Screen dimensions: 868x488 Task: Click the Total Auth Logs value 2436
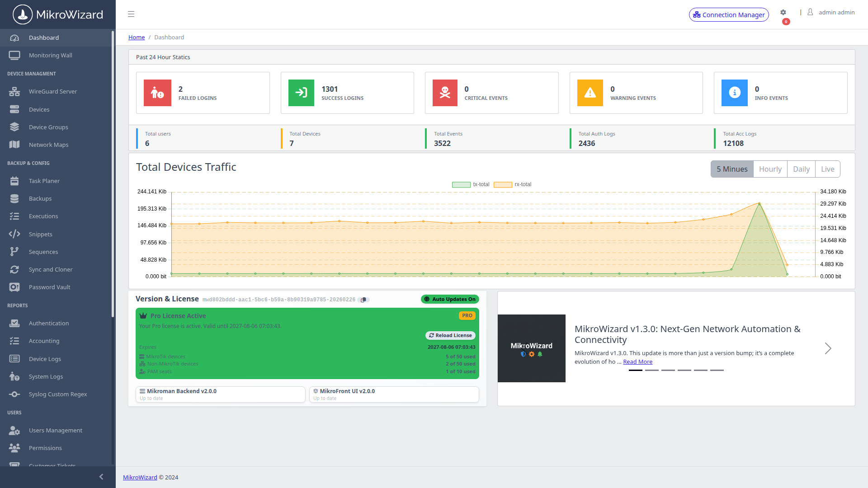(587, 143)
